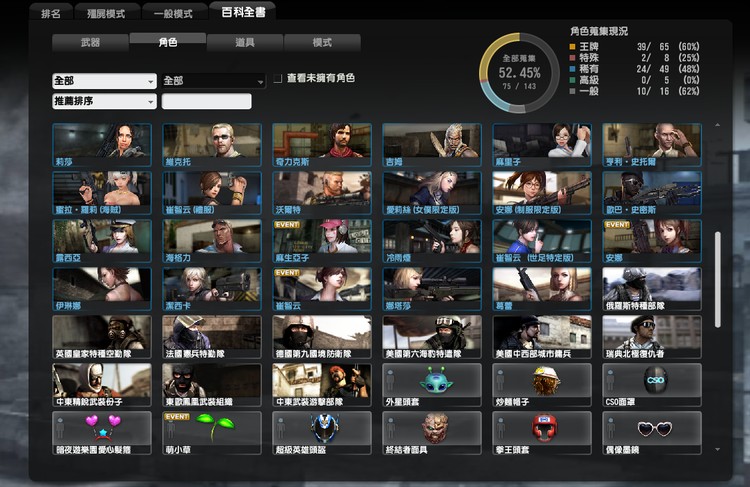Select the 外星頭套 alien mask item

[x=432, y=385]
